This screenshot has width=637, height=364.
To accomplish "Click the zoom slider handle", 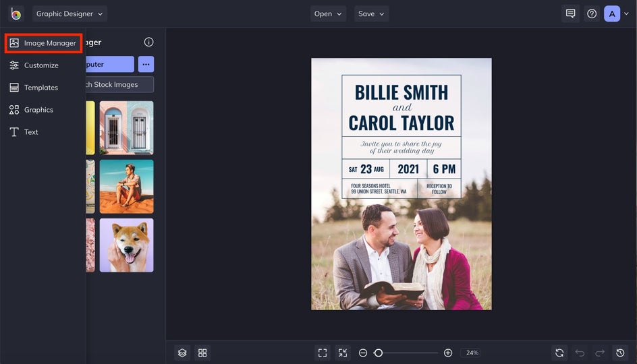I will tap(378, 353).
